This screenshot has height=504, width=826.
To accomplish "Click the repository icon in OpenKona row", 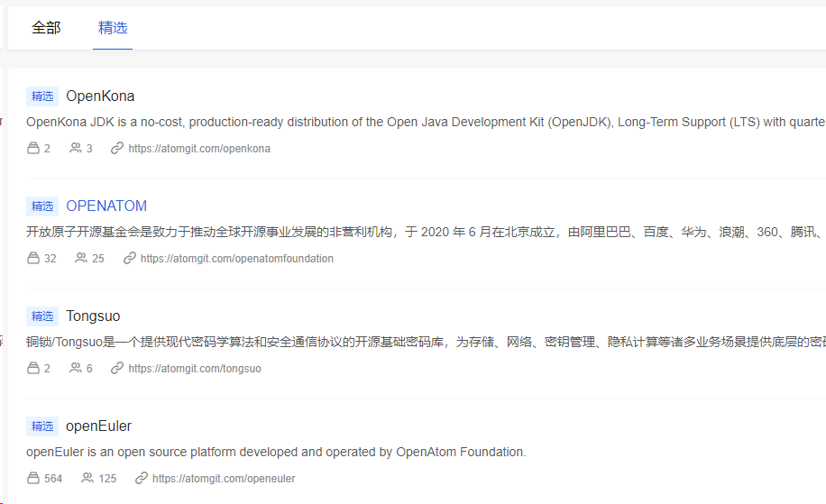I will 33,149.
